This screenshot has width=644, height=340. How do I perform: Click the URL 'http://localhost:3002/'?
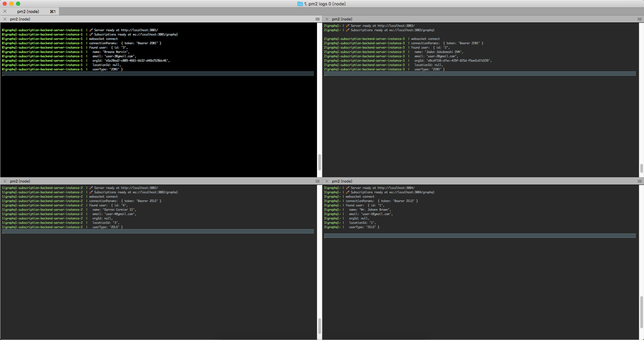140,188
